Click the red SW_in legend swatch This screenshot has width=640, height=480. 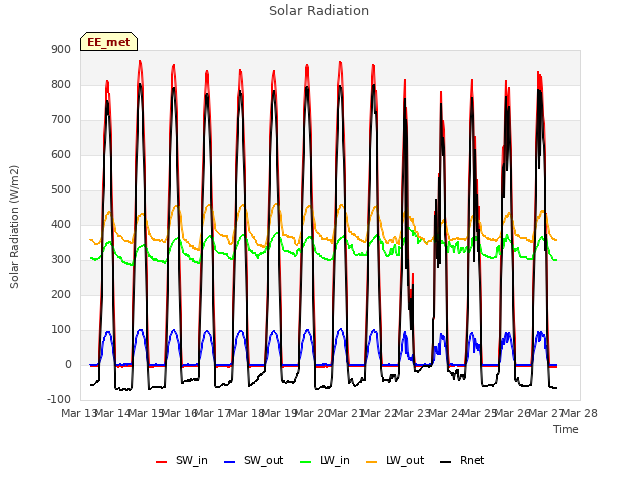pyautogui.click(x=162, y=462)
